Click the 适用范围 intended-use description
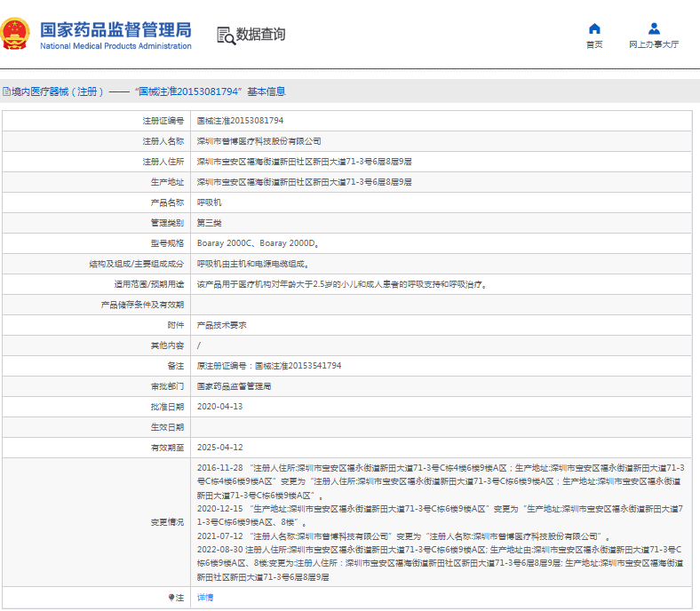This screenshot has height=611, width=700. pyautogui.click(x=341, y=284)
